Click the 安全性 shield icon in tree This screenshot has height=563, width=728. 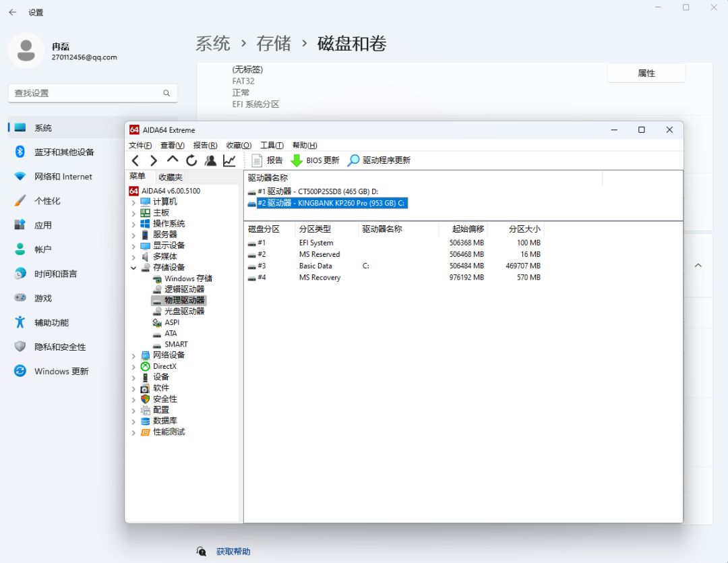(146, 399)
